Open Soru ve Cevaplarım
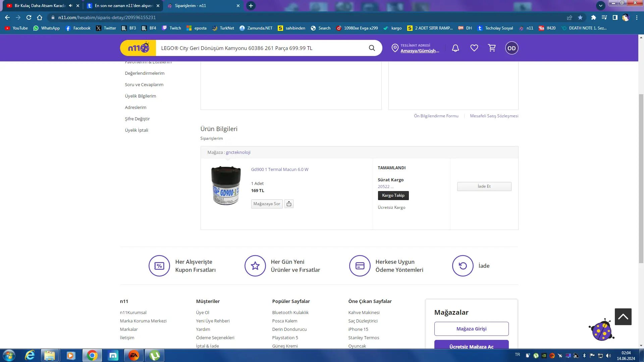Screen dimensions: 644x362 144,84
